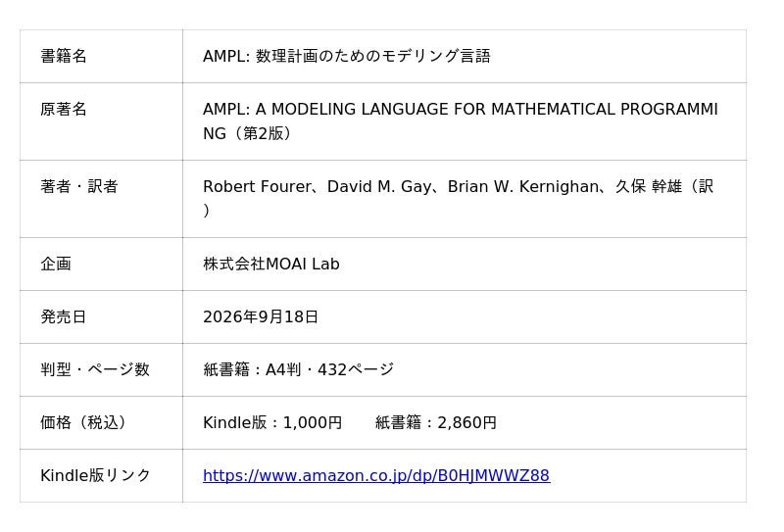Open the Amazon Kindle version link
Viewport: 784px width, 532px height.
click(376, 475)
